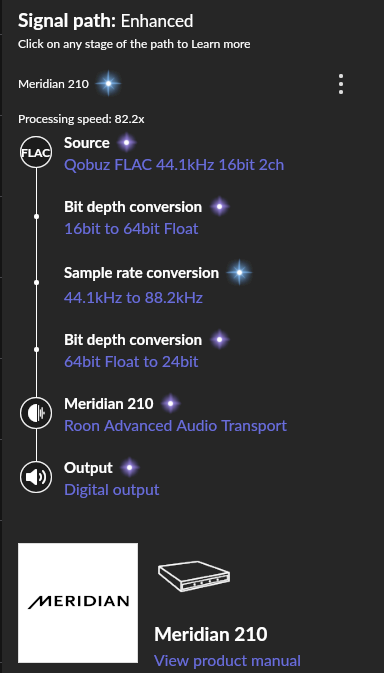
Task: Open the three-dot options menu
Action: (x=341, y=84)
